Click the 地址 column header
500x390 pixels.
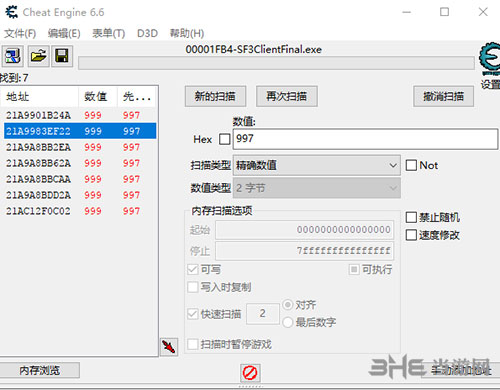pos(39,97)
